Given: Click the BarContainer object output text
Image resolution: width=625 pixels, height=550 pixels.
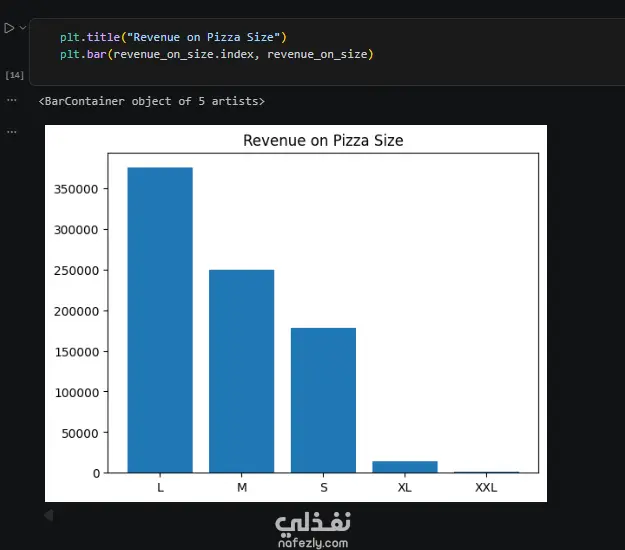Looking at the screenshot, I should click(151, 101).
